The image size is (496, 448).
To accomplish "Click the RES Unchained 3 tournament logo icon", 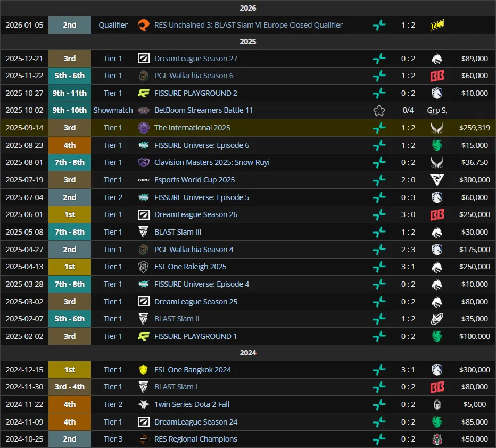I will 144,25.
